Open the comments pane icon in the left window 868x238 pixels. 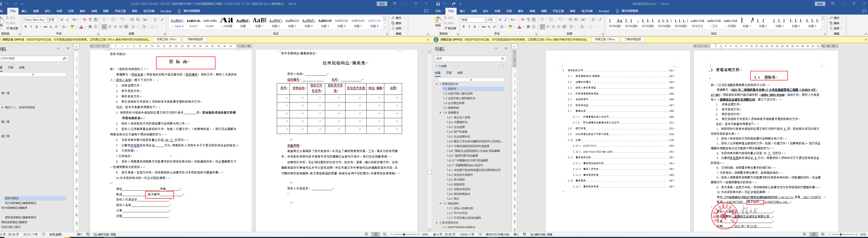click(426, 11)
